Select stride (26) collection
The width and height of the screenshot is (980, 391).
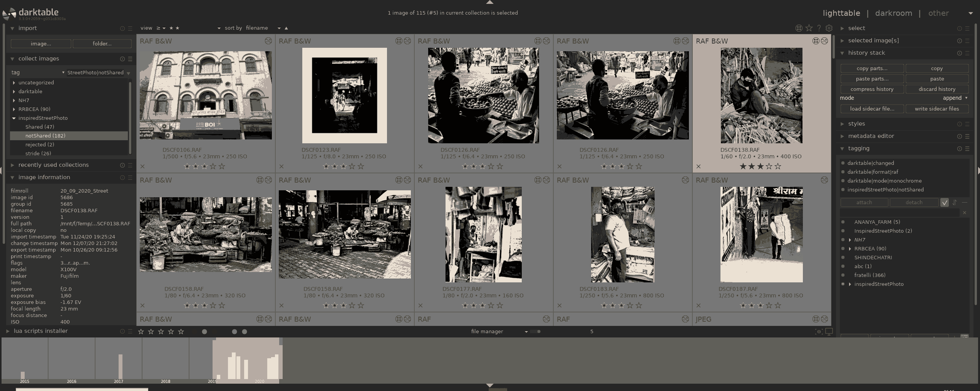click(x=38, y=153)
